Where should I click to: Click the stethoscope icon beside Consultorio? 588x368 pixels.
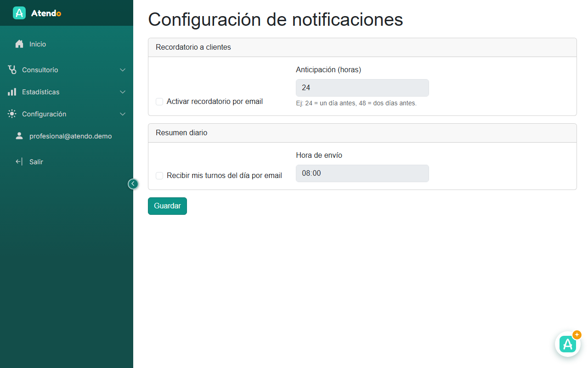(12, 70)
